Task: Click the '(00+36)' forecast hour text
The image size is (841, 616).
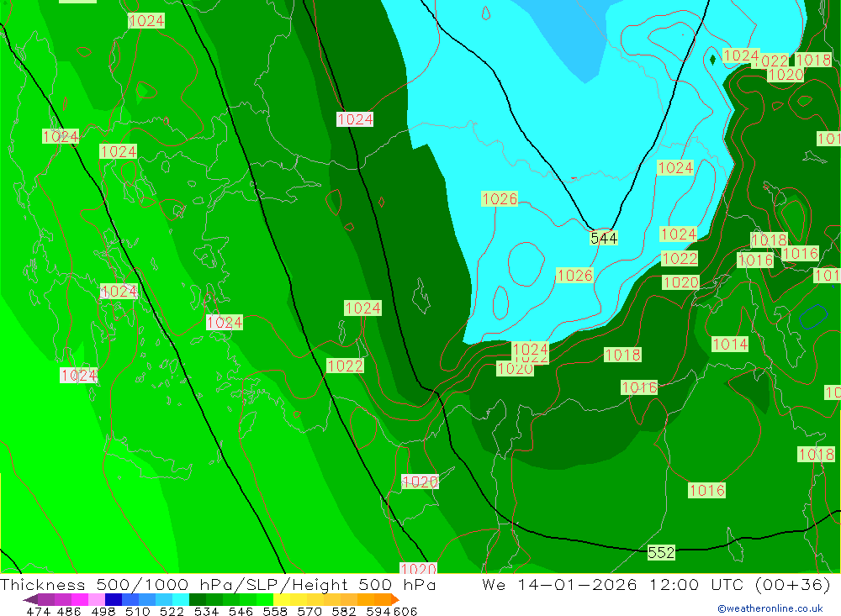Action: (x=793, y=584)
